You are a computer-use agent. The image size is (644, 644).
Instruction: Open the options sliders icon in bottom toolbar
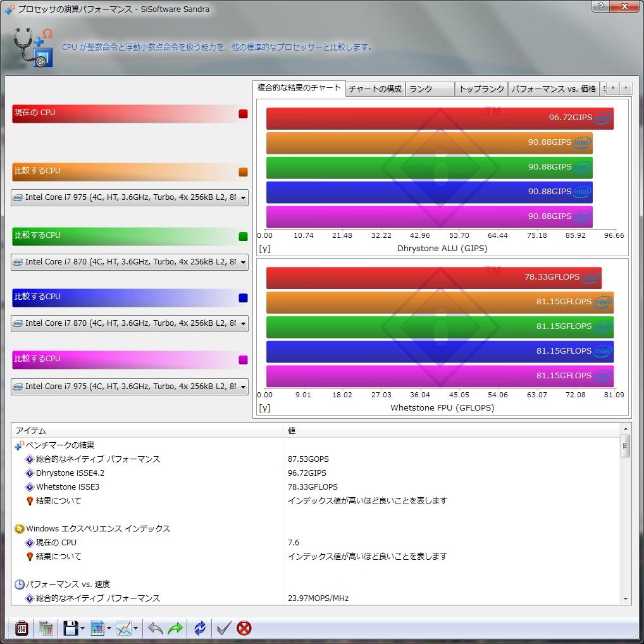(x=22, y=628)
